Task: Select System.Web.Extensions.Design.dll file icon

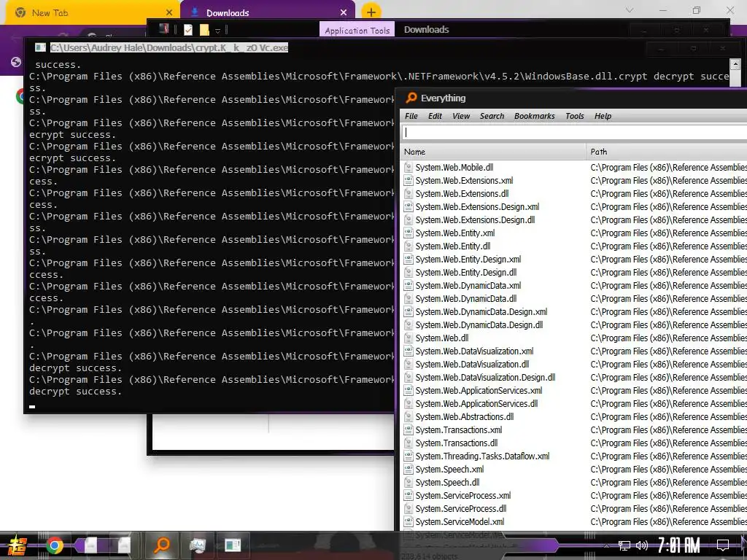Action: click(x=409, y=220)
